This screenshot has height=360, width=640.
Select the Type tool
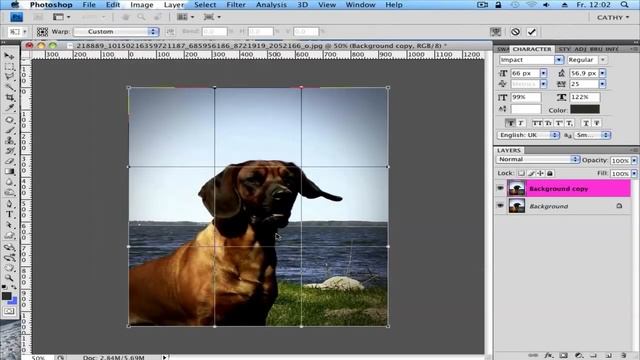9,214
